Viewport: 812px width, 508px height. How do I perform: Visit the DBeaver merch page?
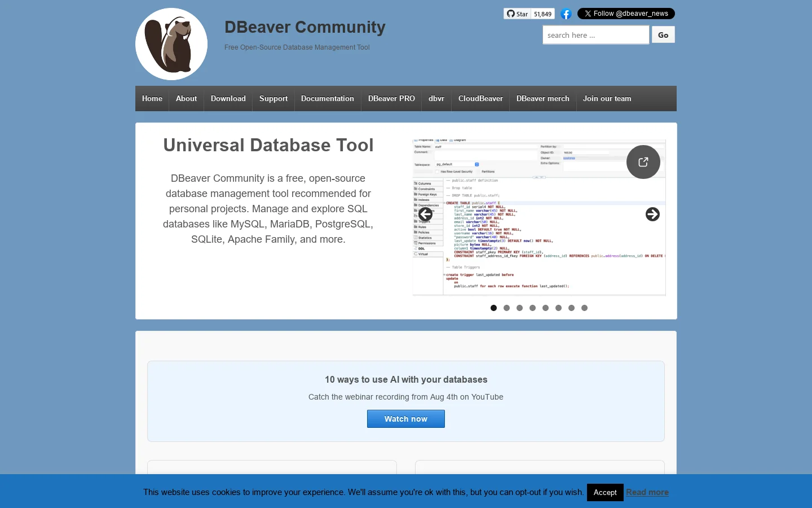coord(543,99)
